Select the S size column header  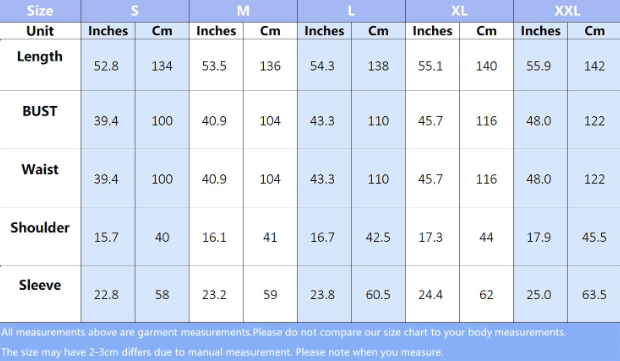coord(135,11)
